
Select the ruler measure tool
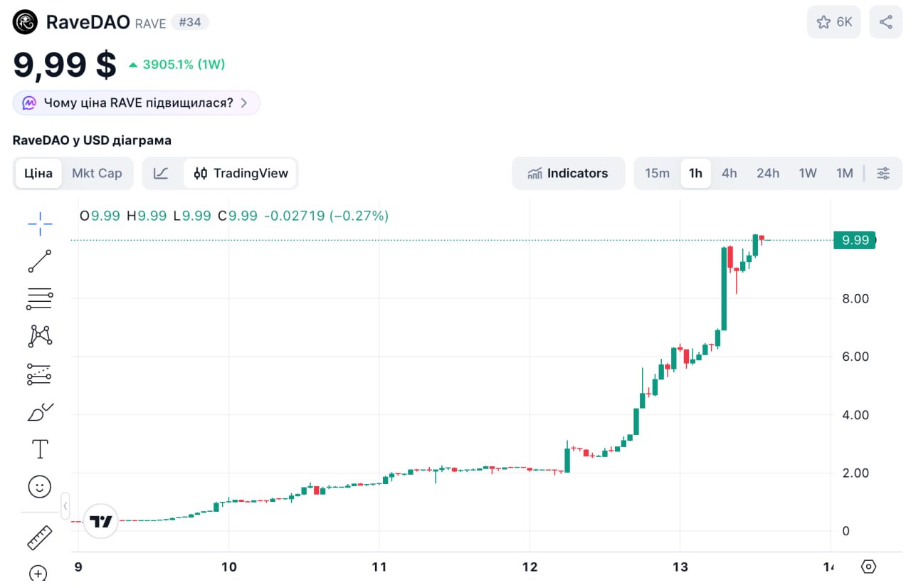coord(40,537)
